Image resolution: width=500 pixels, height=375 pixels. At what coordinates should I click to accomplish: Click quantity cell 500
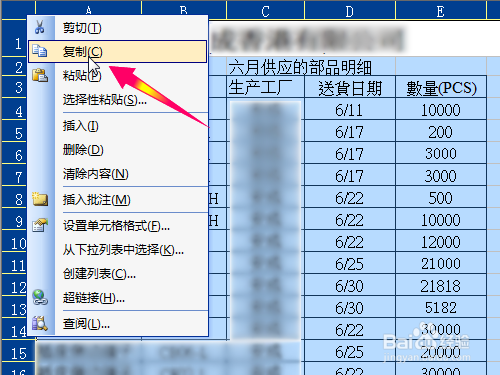pyautogui.click(x=441, y=197)
